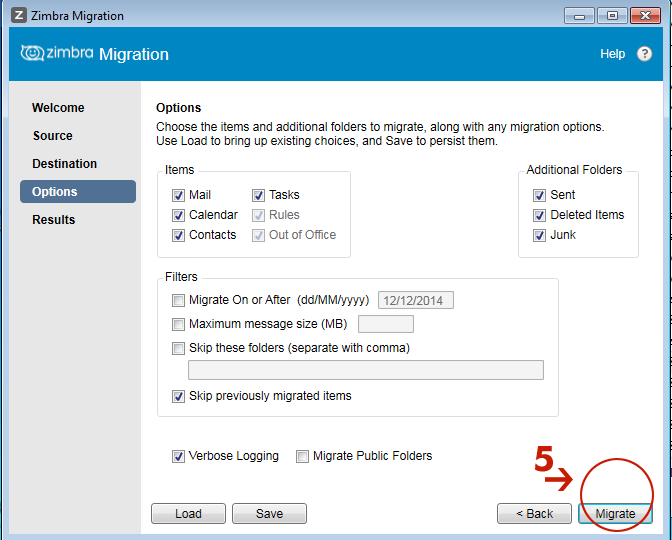Go to the Destination step
The width and height of the screenshot is (672, 540).
65,164
